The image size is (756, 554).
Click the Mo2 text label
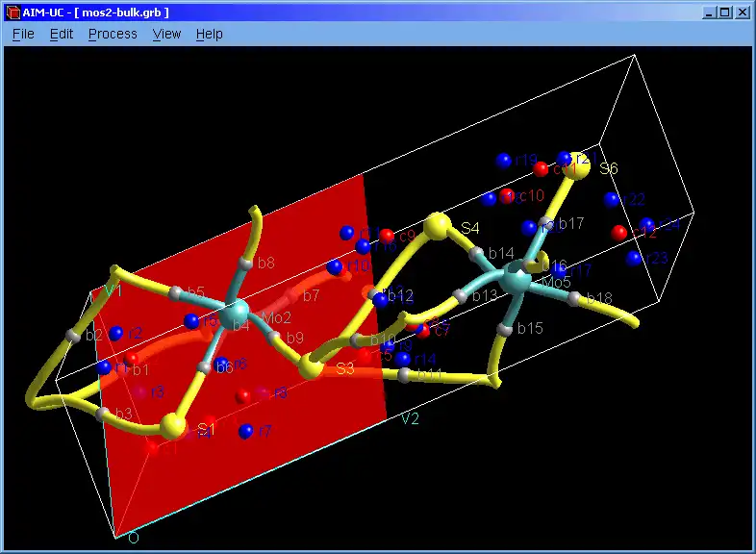coord(277,317)
